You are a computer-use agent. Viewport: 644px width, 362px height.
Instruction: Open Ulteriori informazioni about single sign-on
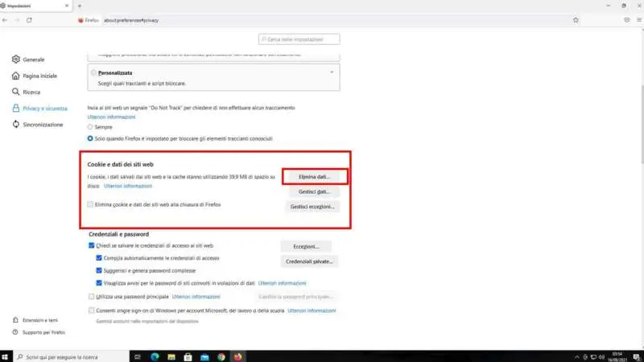pos(312,311)
